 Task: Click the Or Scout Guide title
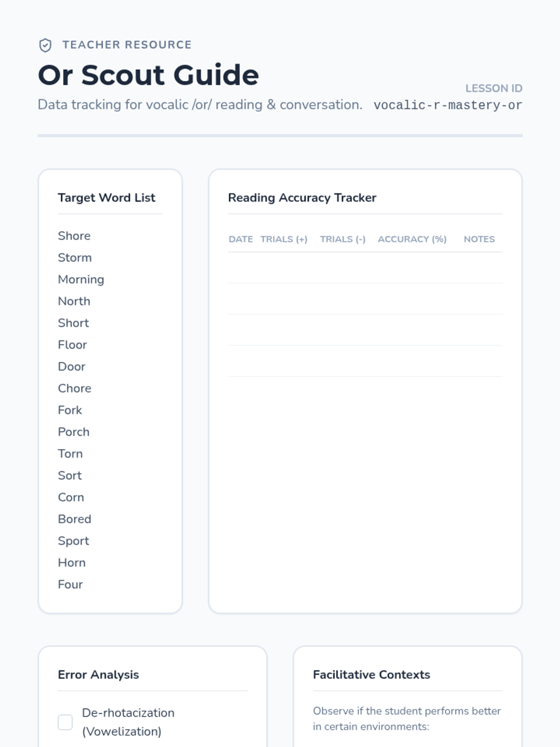148,75
